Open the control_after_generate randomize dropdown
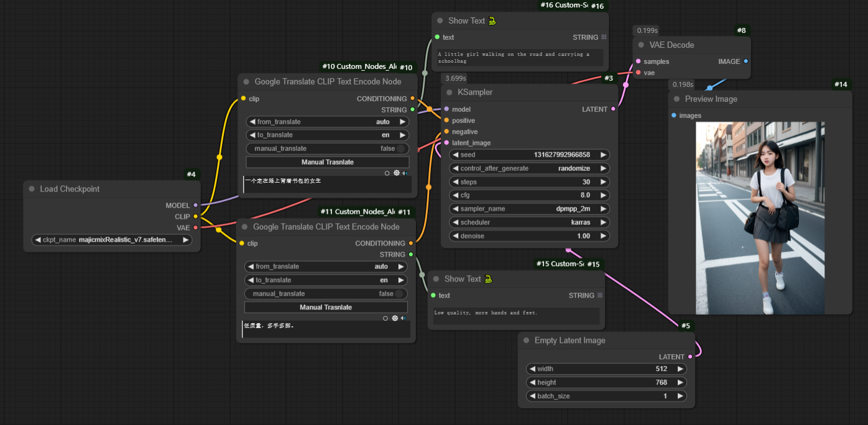 click(529, 168)
